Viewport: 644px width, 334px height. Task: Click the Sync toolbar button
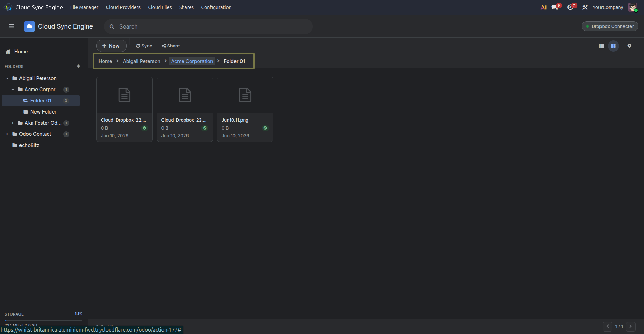tap(144, 46)
